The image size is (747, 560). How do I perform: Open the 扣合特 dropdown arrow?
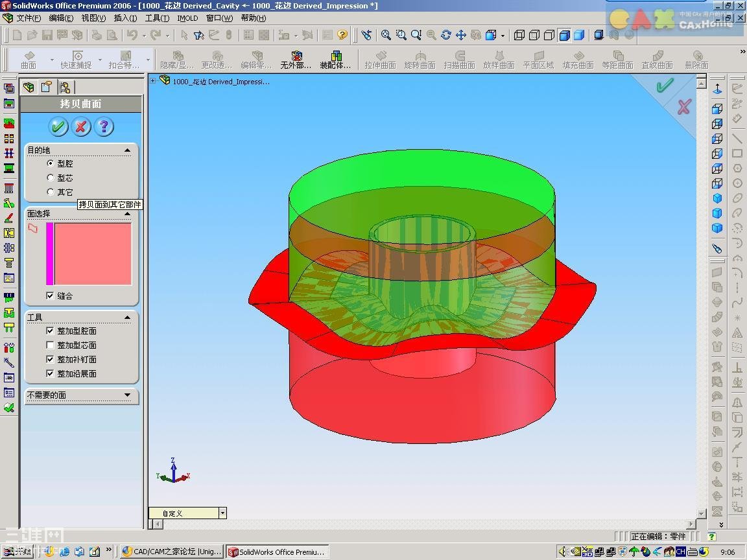tap(148, 60)
